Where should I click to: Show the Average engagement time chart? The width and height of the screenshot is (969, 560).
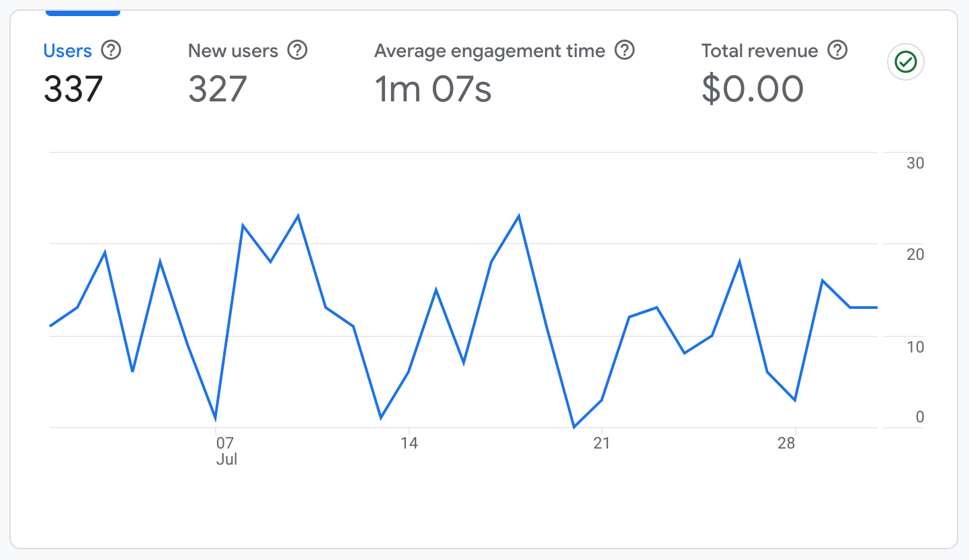click(x=489, y=51)
